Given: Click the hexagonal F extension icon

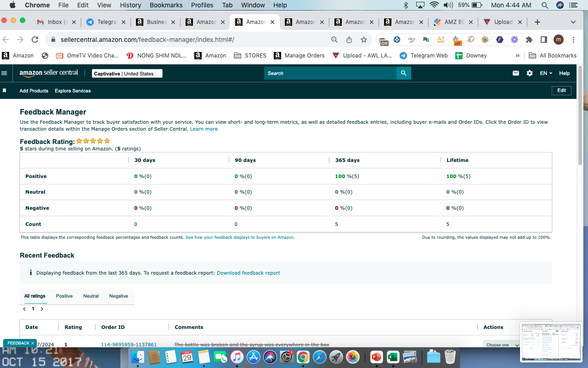Looking at the screenshot, I should pos(500,40).
